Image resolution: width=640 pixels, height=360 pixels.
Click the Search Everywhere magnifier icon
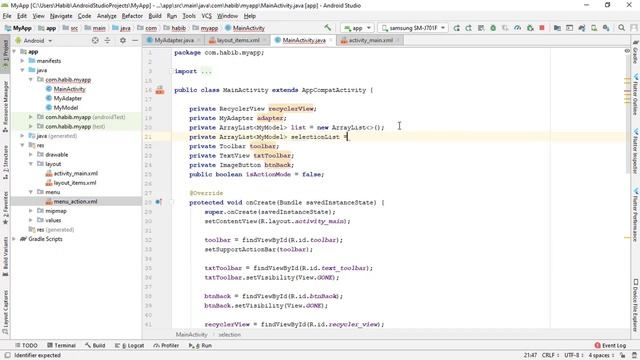[621, 28]
